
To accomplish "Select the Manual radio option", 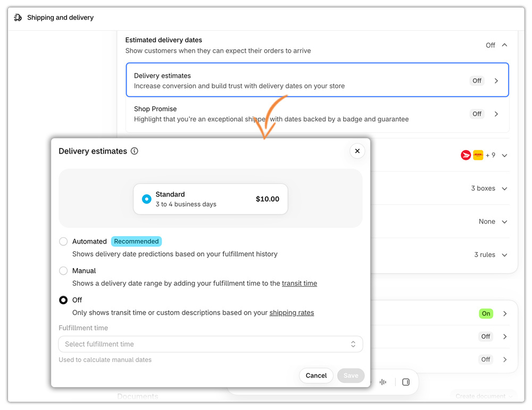I will click(x=63, y=271).
